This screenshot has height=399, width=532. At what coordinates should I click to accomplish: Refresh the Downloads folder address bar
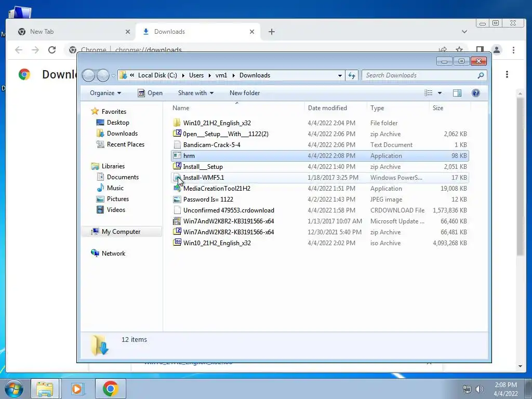(x=352, y=75)
